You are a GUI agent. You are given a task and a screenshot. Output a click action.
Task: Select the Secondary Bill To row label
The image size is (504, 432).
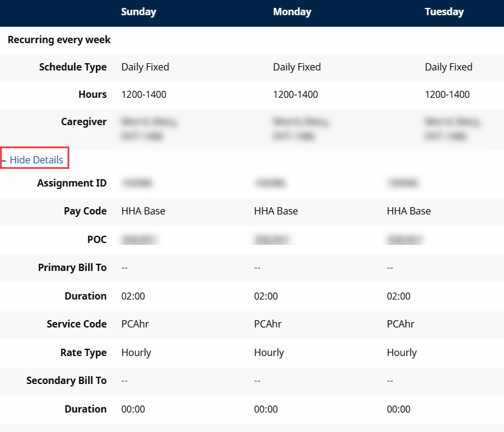(67, 380)
